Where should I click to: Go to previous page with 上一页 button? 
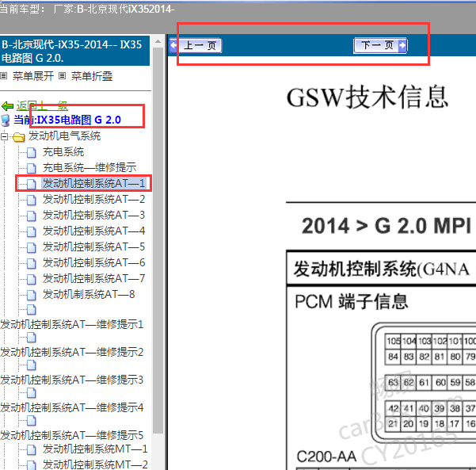pyautogui.click(x=196, y=45)
